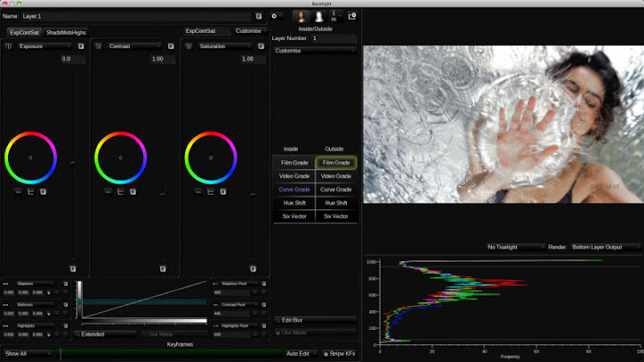Click reset icon at bottom of Saturation slider
Screen dimensions: 644x362
253,269
